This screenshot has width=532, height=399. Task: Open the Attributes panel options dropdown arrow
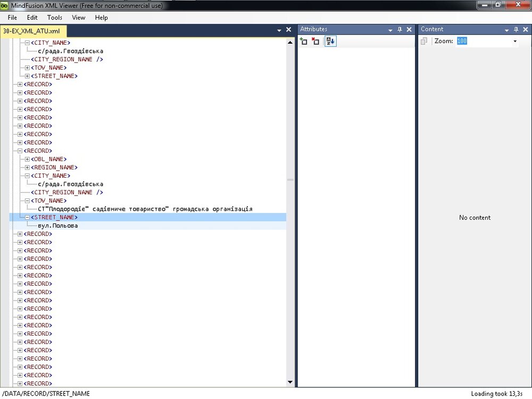(x=390, y=30)
